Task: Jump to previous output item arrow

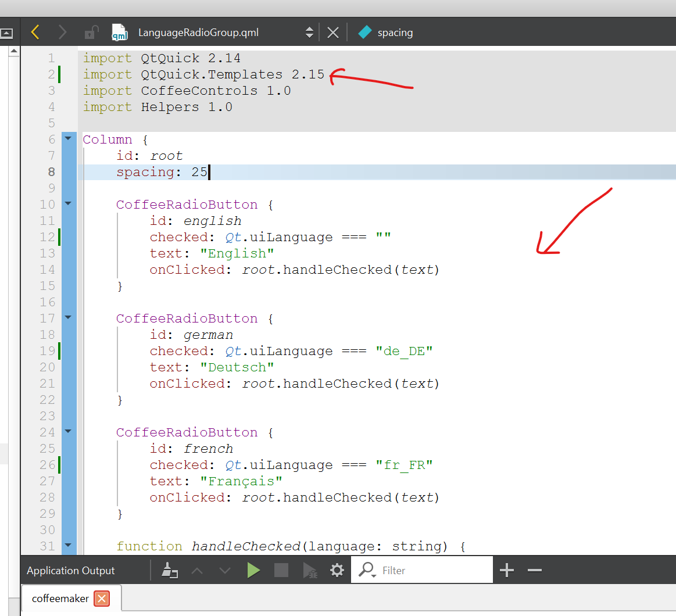Action: coord(197,571)
